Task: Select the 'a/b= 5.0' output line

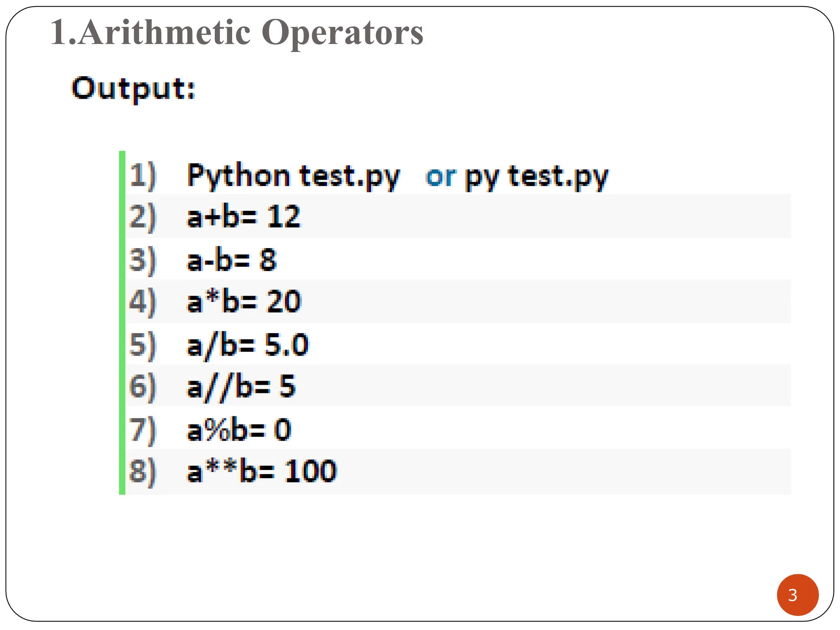Action: click(247, 345)
